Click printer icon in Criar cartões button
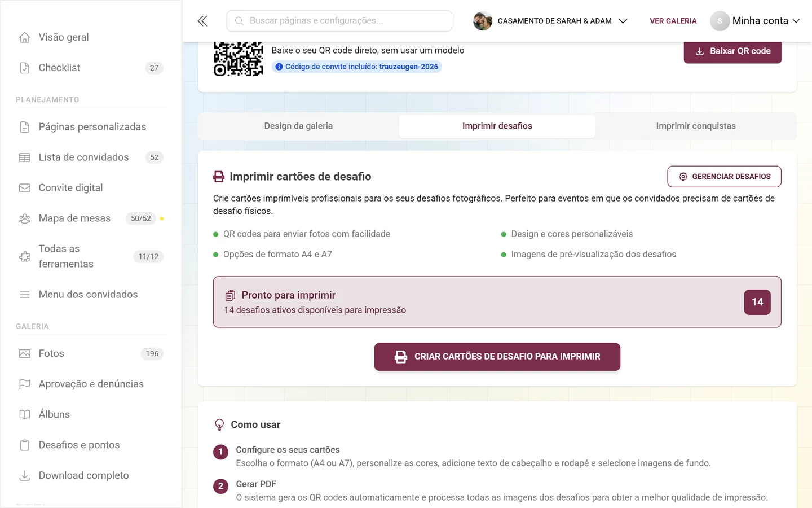Viewport: 812px width, 508px height. point(401,357)
